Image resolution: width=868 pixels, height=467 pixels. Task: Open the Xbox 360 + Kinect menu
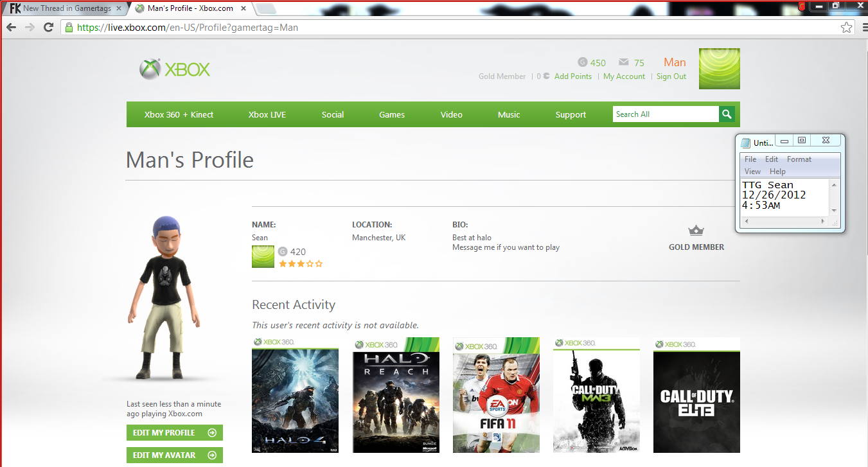pos(179,114)
